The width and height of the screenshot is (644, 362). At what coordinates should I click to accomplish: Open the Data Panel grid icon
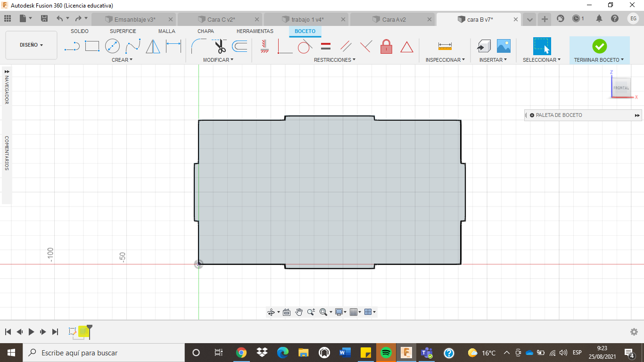pos(8,19)
